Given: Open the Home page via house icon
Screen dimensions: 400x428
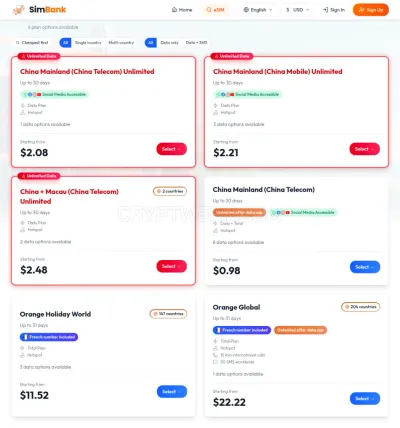Looking at the screenshot, I should 182,10.
